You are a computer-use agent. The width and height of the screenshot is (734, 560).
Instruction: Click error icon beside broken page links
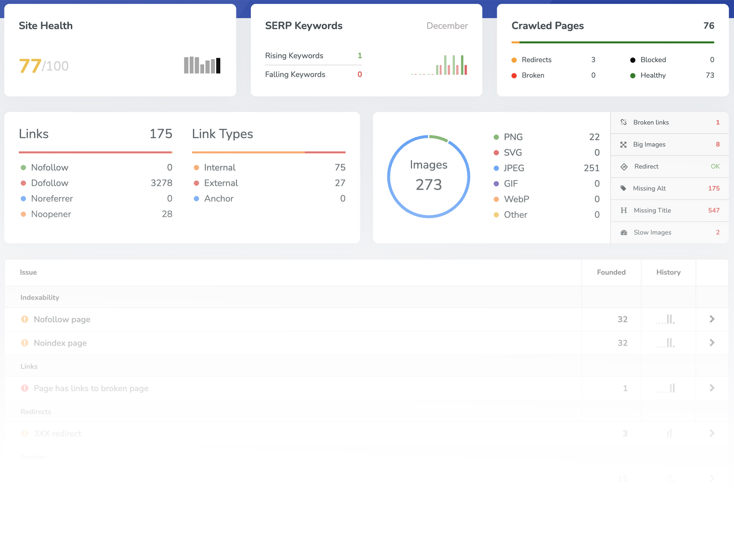pos(25,388)
